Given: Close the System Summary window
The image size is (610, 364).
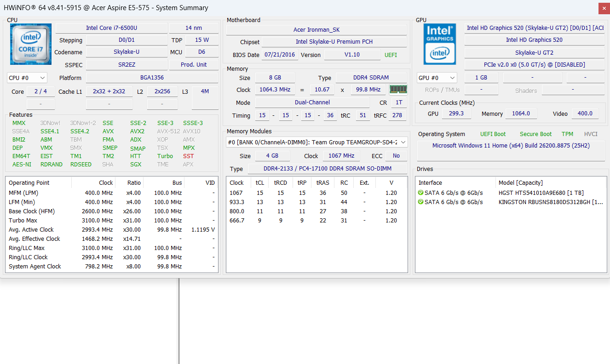Looking at the screenshot, I should pos(604,8).
